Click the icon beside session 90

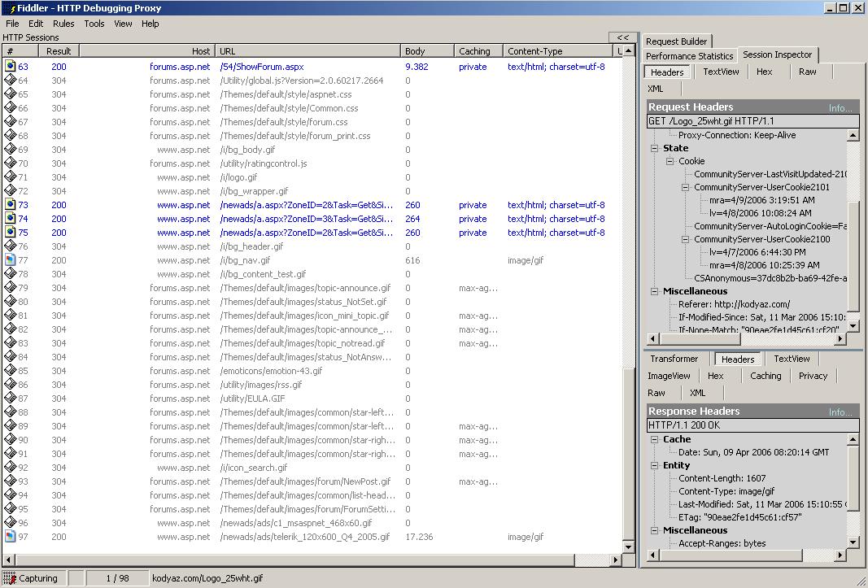(x=10, y=440)
